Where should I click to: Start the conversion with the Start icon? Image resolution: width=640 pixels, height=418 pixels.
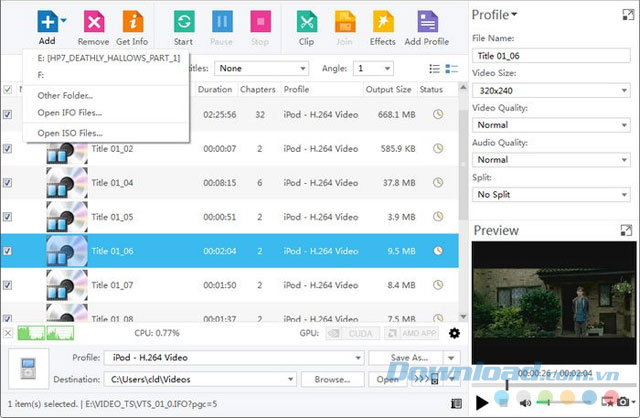(x=184, y=27)
